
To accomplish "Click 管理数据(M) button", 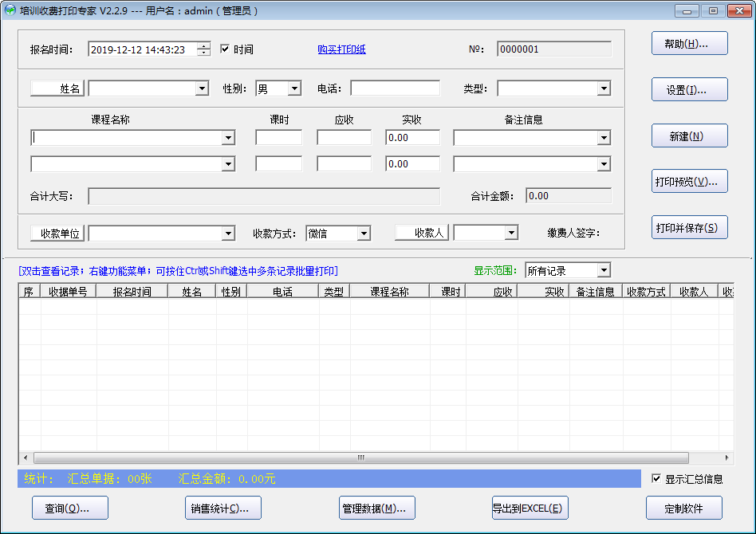I will (377, 508).
